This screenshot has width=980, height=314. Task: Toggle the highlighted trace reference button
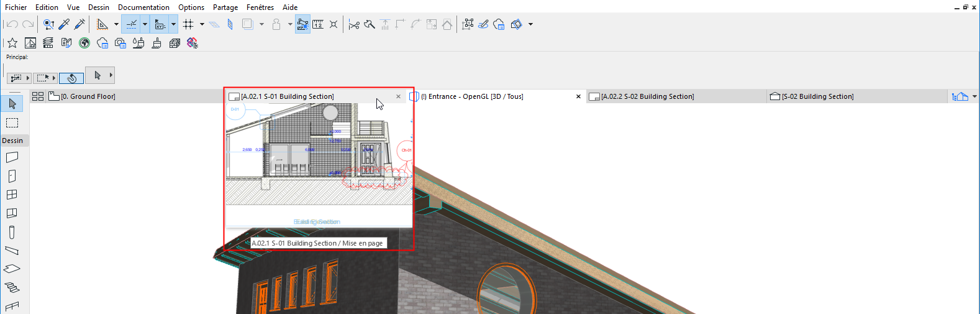click(302, 24)
